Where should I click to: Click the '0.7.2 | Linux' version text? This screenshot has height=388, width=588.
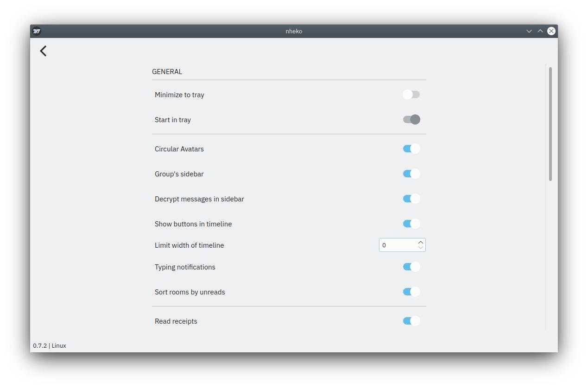tap(50, 345)
